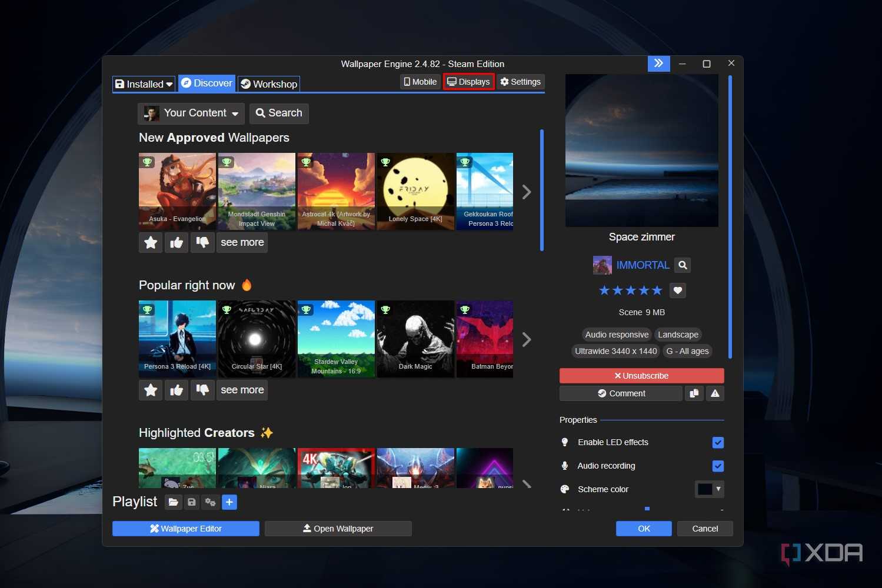Viewport: 882px width, 588px height.
Task: Rate Space zimmer five stars
Action: pos(657,290)
